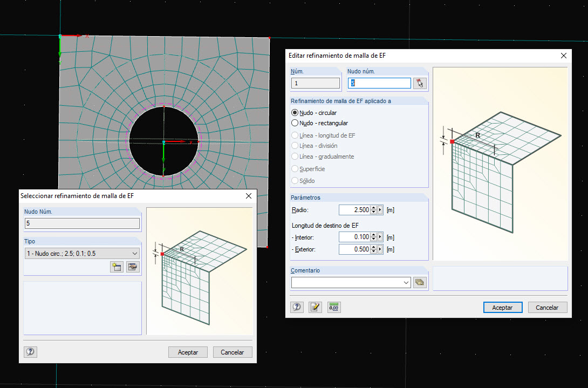Viewport: 588px width, 388px height.
Task: Click into the Nudo núm. input field
Action: tap(380, 83)
